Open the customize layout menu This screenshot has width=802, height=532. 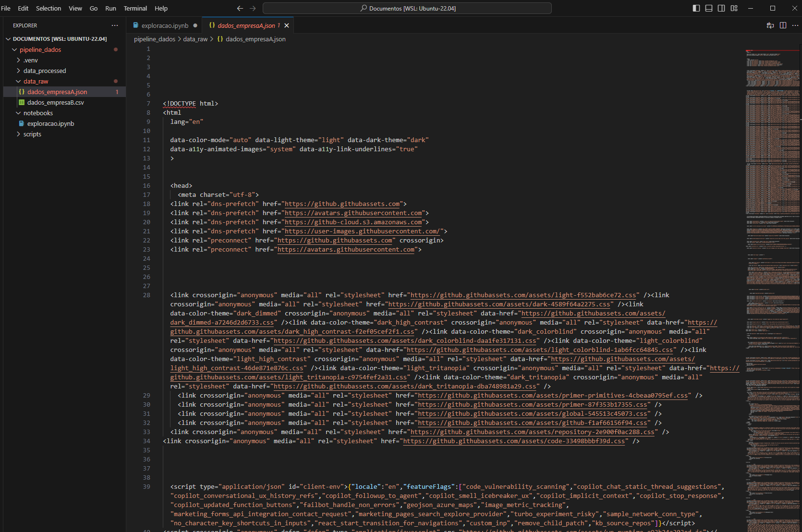coord(734,8)
